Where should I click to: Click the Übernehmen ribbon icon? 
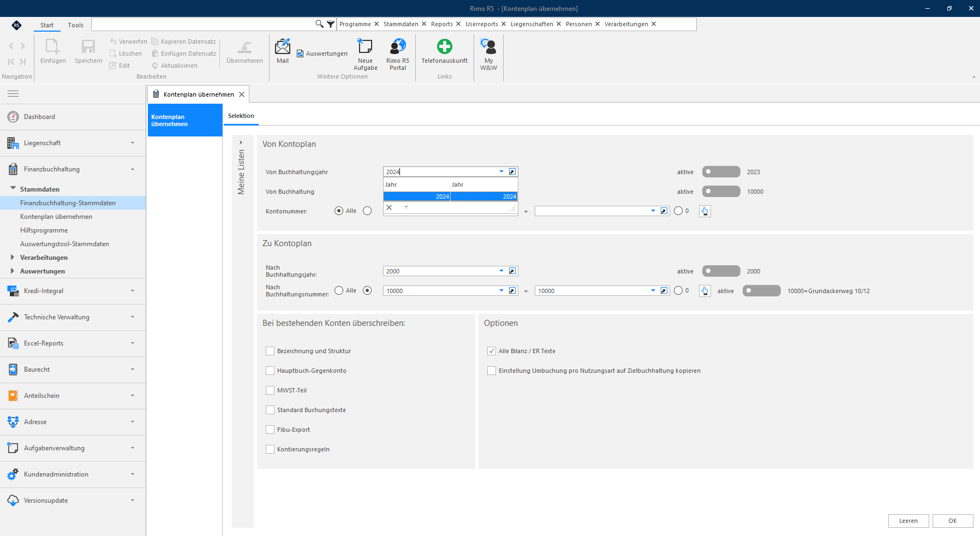(x=245, y=47)
